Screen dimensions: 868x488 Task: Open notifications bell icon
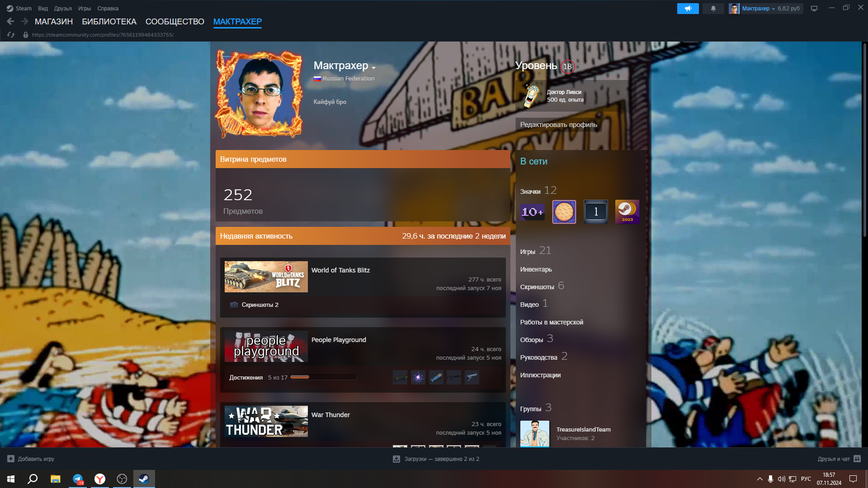tap(713, 9)
